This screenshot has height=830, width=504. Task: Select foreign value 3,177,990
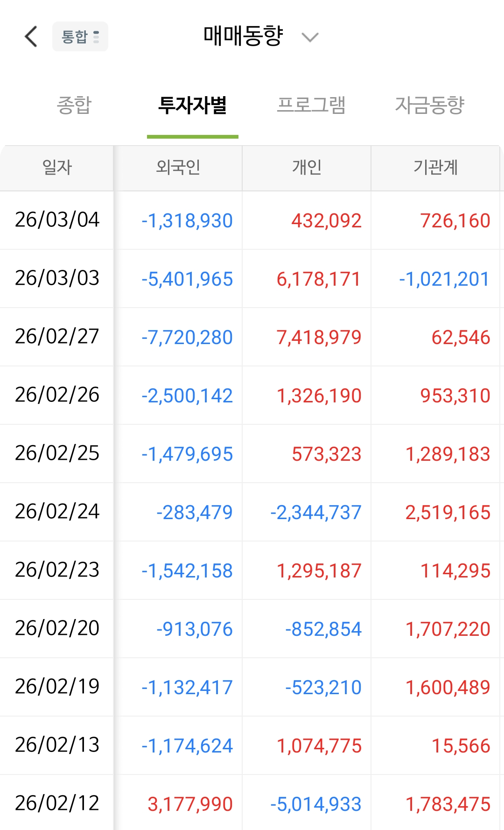pyautogui.click(x=190, y=804)
